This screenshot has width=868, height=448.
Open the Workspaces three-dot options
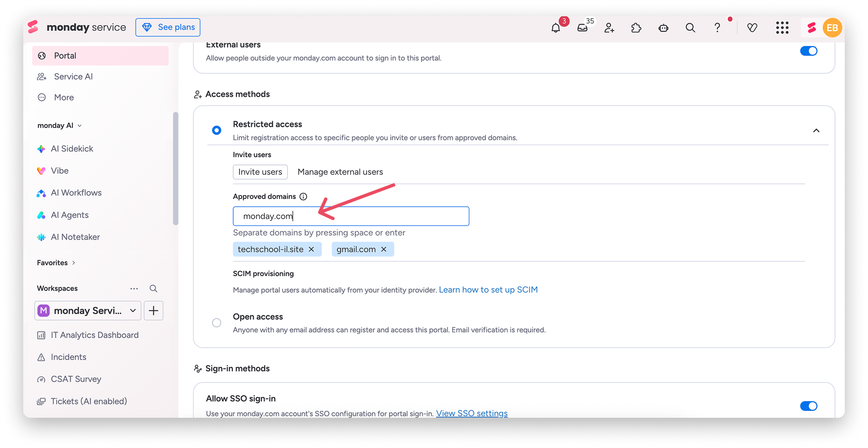(x=134, y=289)
